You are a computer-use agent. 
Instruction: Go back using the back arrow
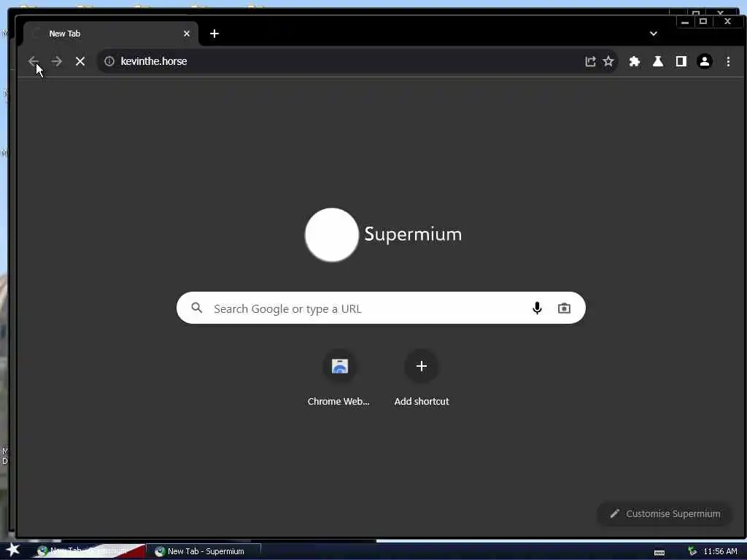click(x=34, y=61)
